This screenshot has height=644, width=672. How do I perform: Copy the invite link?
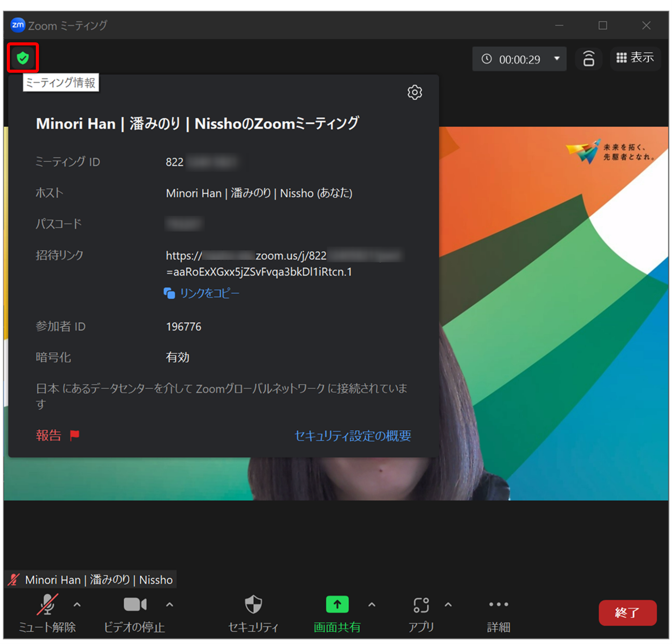(201, 293)
